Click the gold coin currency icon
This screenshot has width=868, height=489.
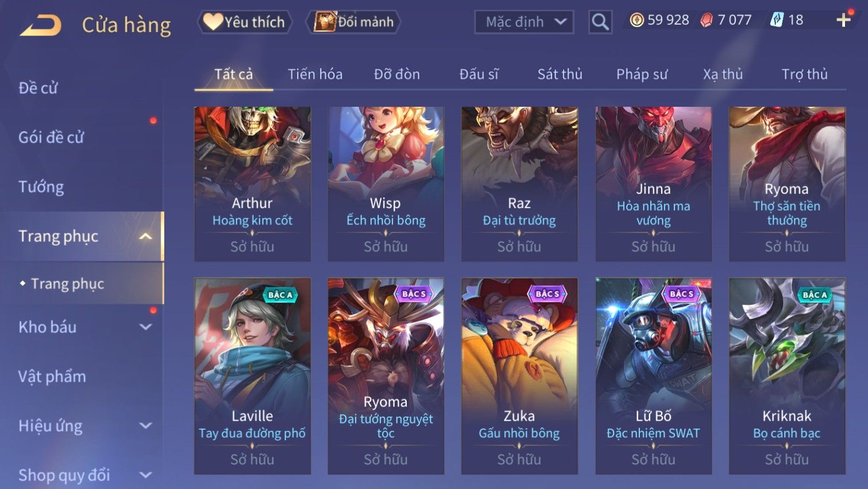tap(636, 20)
